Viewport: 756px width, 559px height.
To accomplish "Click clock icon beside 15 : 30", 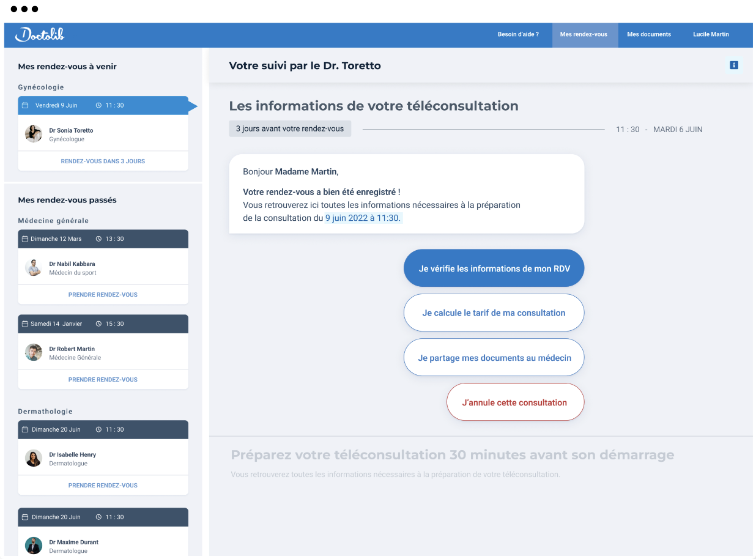I will click(98, 324).
